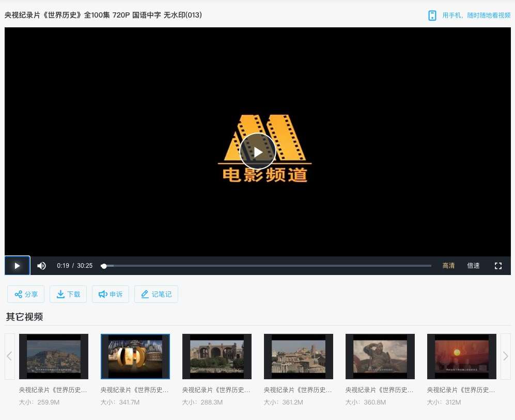Image resolution: width=515 pixels, height=420 pixels.
Task: Click the video title above 360.8M
Action: click(379, 390)
